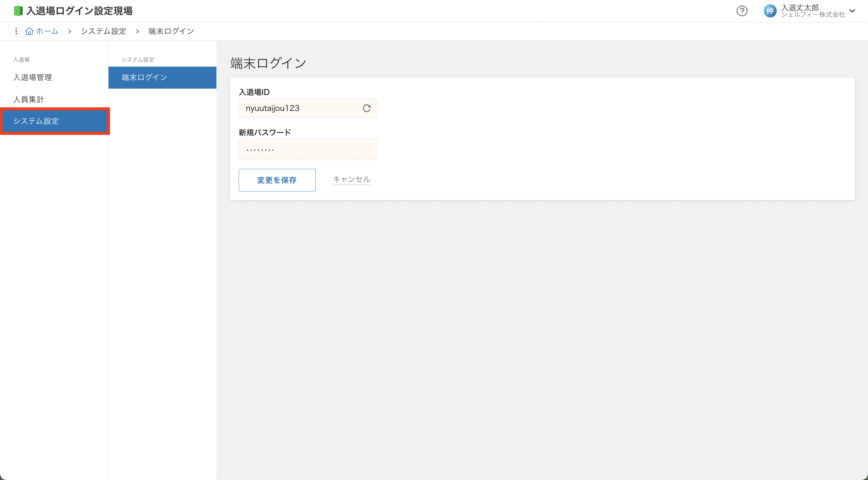Click the help question mark icon

click(742, 11)
